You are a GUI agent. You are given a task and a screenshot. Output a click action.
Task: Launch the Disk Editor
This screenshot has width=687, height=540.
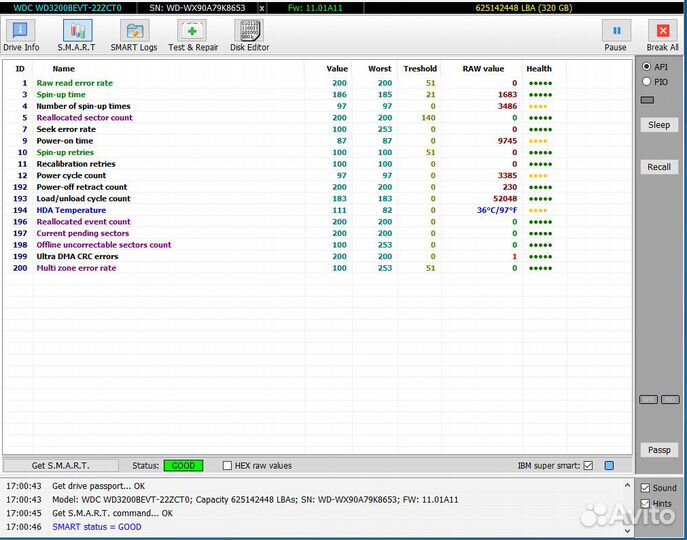point(249,35)
